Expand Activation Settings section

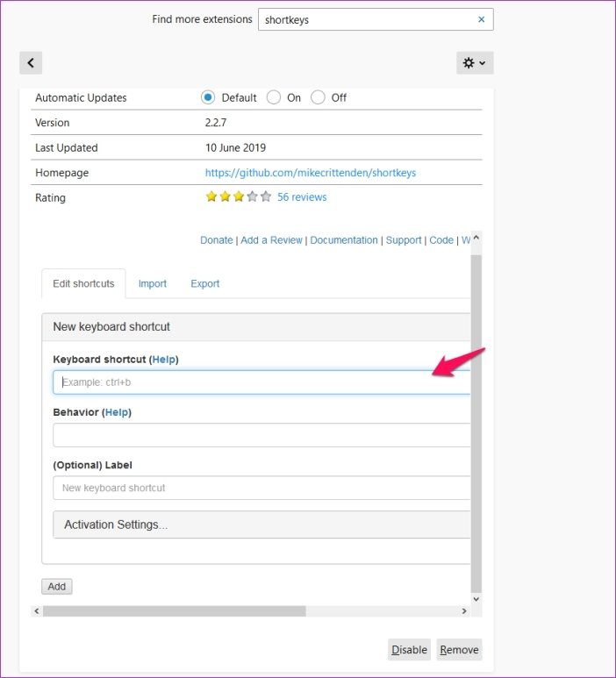click(x=261, y=525)
